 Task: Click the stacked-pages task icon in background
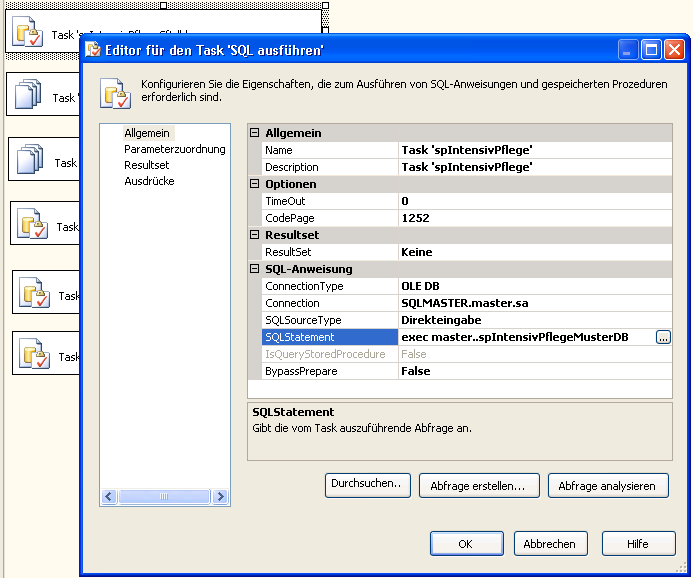(28, 96)
